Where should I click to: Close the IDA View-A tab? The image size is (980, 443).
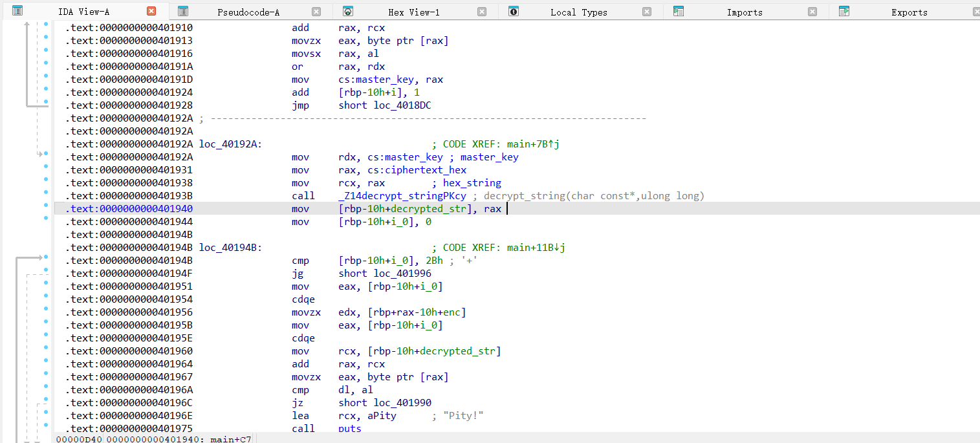click(151, 11)
